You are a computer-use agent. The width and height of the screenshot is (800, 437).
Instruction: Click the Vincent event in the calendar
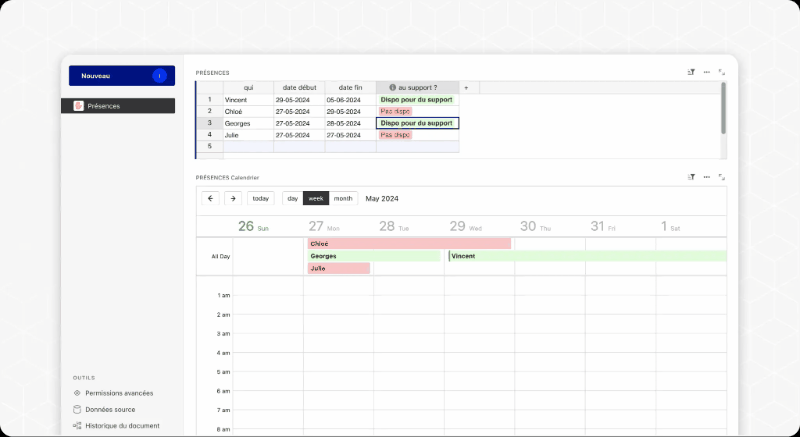[587, 256]
